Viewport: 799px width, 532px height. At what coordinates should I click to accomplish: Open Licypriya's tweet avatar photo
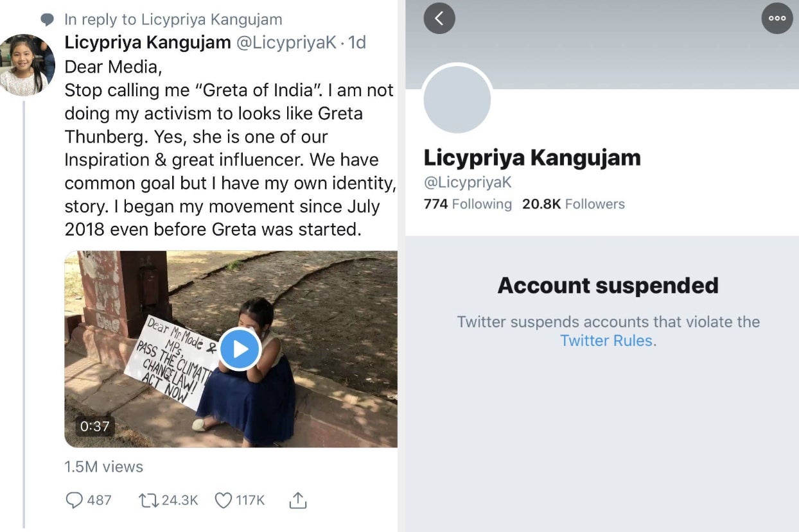(26, 65)
